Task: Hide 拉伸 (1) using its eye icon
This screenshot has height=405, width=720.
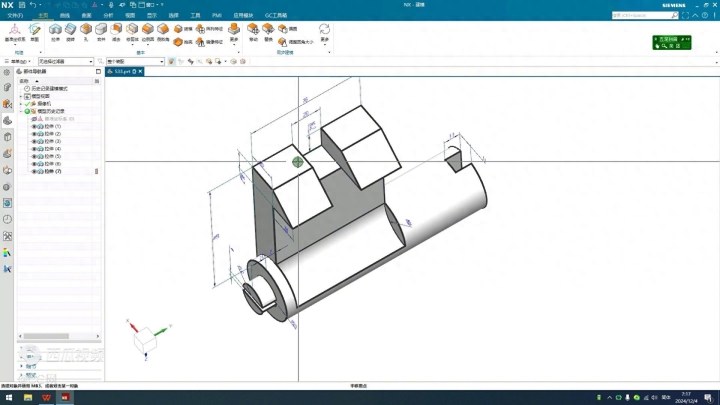Action: (34, 126)
